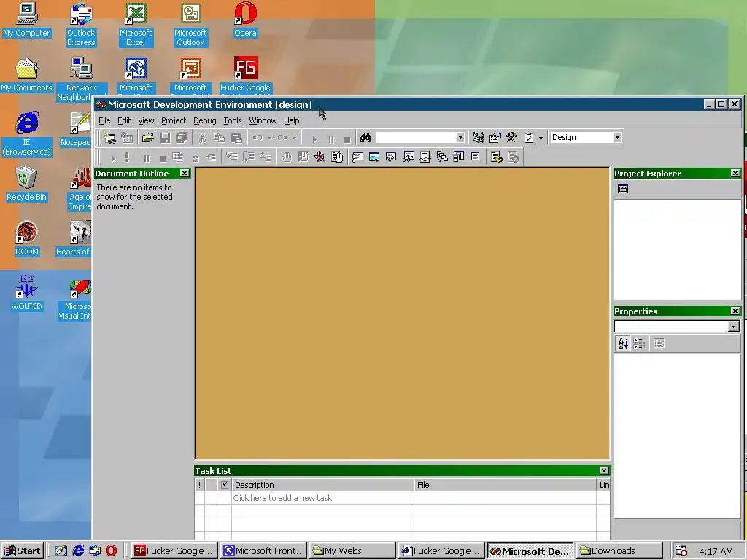Image resolution: width=747 pixels, height=560 pixels.
Task: Click the Task List clipboard toolbar icon
Action: point(529,138)
